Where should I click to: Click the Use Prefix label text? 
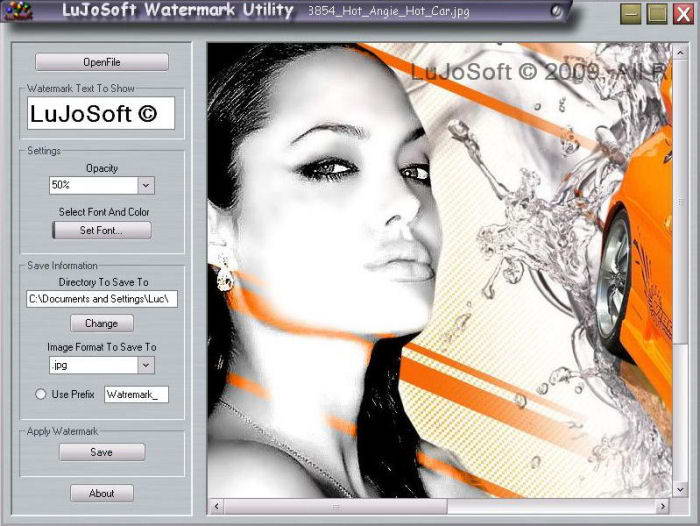pyautogui.click(x=73, y=394)
